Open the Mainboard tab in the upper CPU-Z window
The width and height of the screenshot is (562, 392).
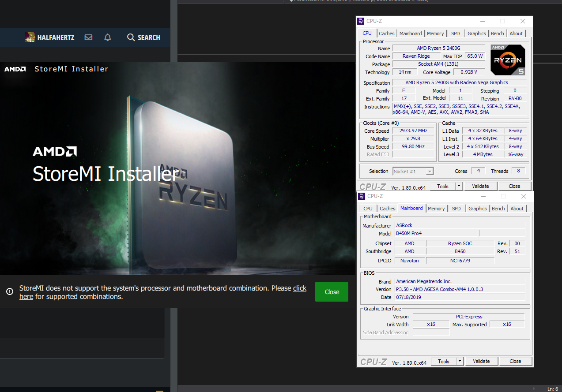click(x=411, y=34)
